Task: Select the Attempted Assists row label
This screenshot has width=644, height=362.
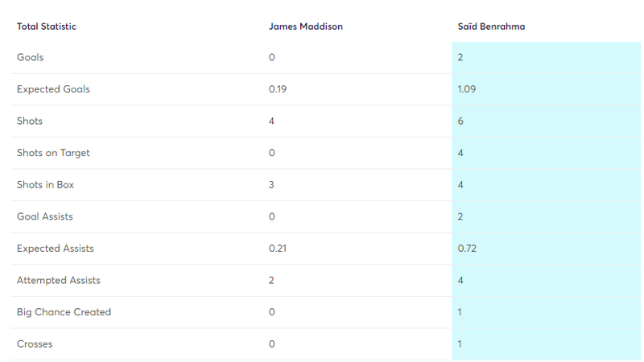Action: tap(58, 280)
